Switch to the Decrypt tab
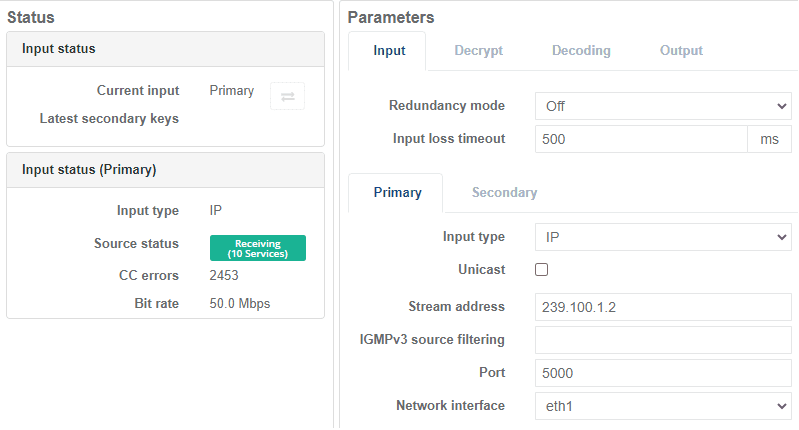This screenshot has width=799, height=430. coord(478,50)
